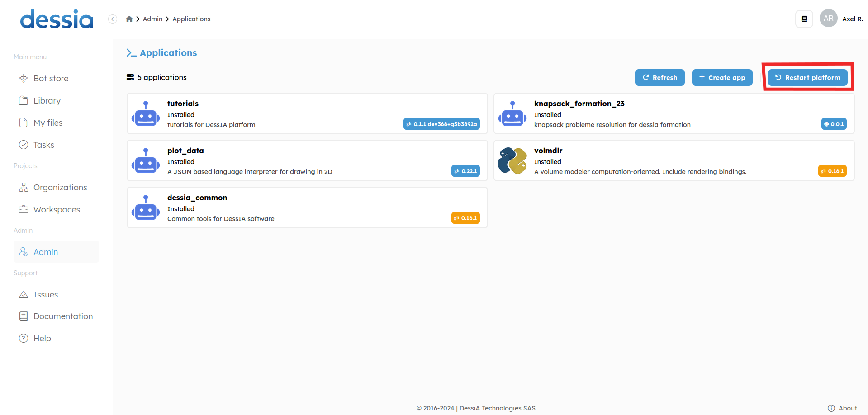Click the My files document icon
The height and width of the screenshot is (415, 868).
pyautogui.click(x=24, y=123)
